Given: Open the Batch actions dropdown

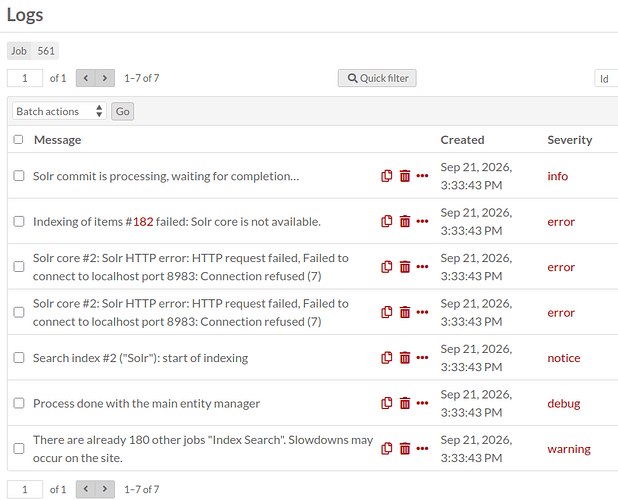Looking at the screenshot, I should tap(60, 112).
